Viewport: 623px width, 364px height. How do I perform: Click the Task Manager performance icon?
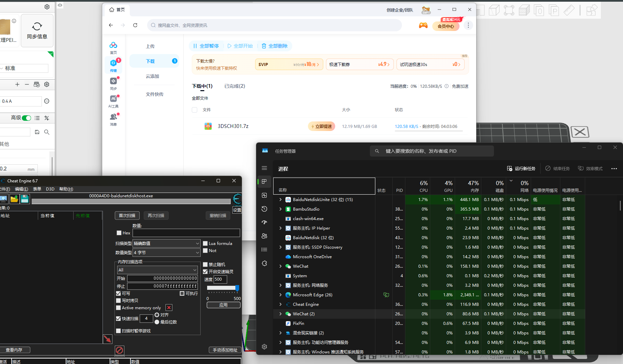pos(264,195)
